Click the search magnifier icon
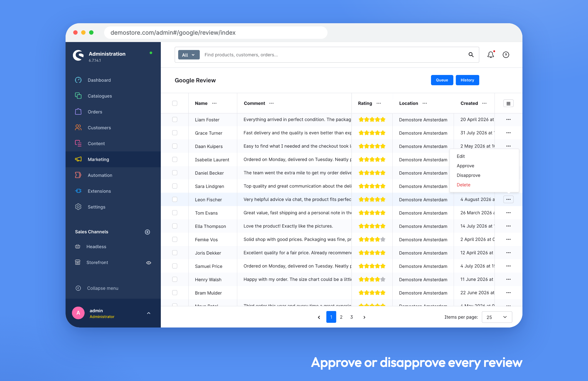The height and width of the screenshot is (381, 588). (x=471, y=55)
